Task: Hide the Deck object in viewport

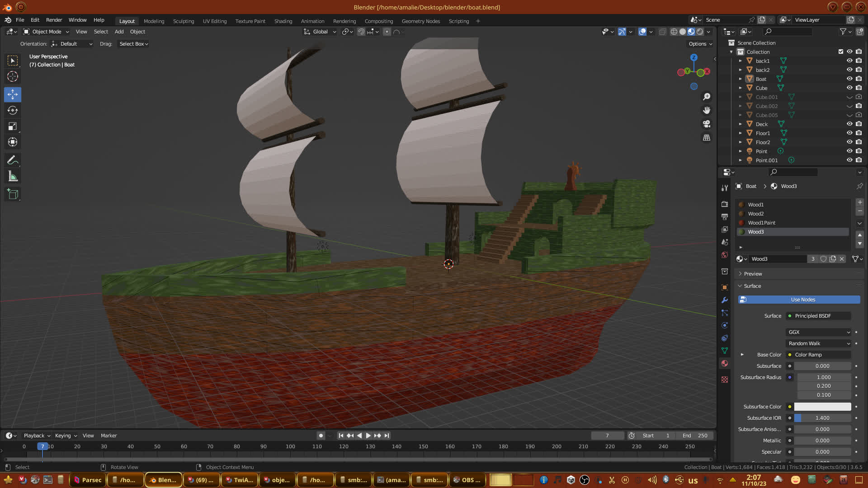Action: (849, 124)
